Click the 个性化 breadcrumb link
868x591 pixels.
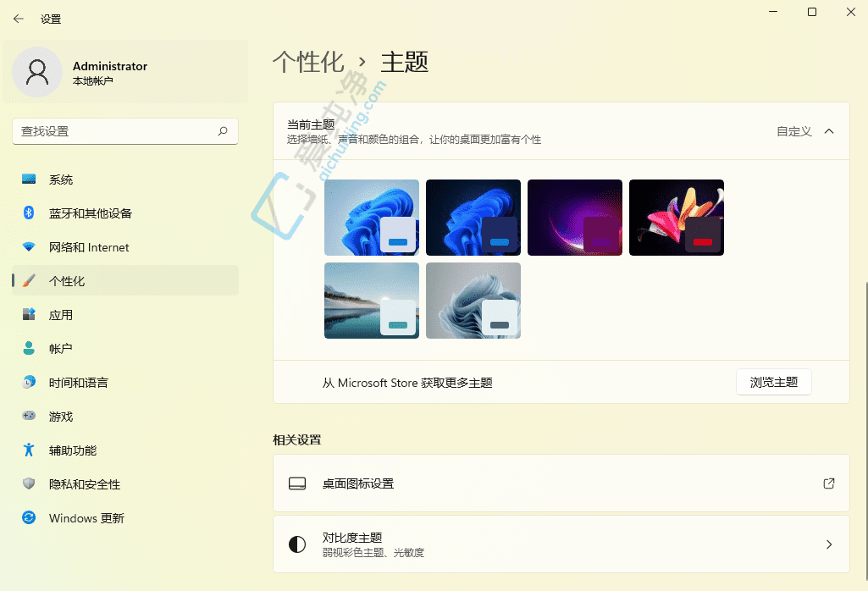(x=308, y=62)
